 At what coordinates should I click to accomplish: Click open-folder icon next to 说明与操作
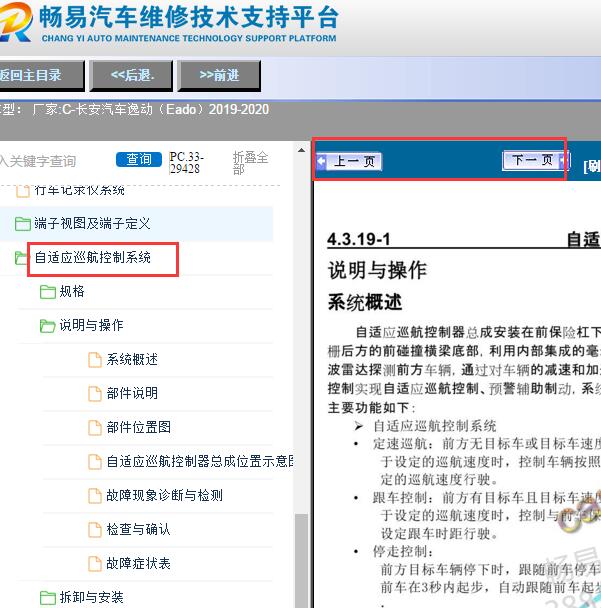pyautogui.click(x=48, y=326)
